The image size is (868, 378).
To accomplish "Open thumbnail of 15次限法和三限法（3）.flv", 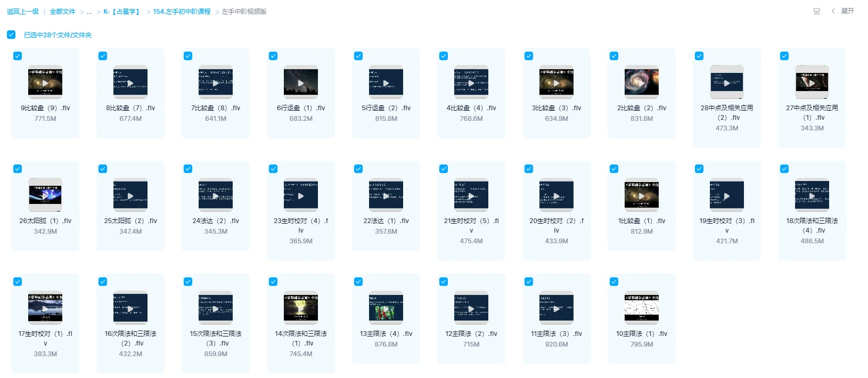I will pyautogui.click(x=216, y=308).
